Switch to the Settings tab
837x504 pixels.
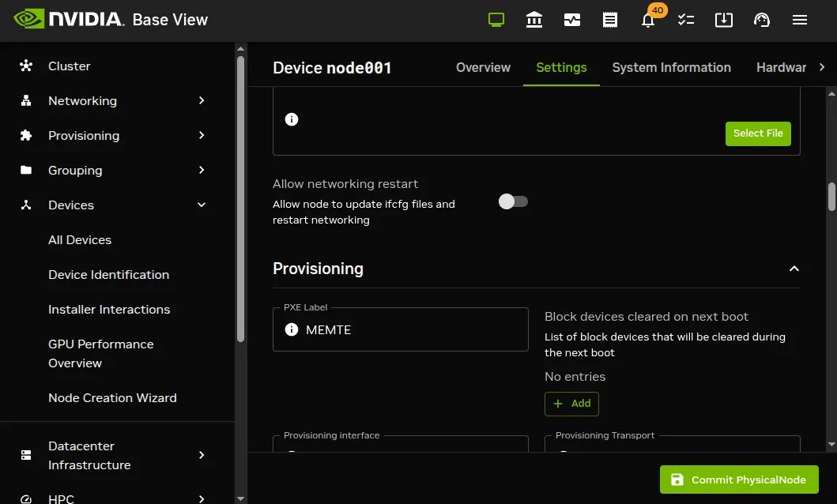[562, 67]
